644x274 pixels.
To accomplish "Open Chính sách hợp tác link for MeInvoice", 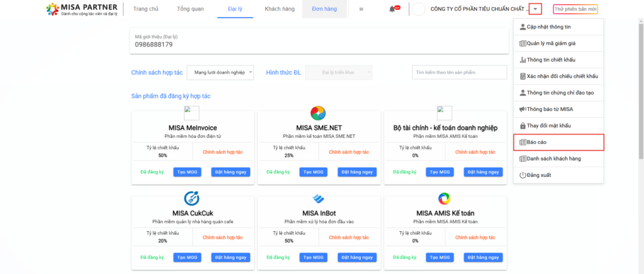I will click(223, 152).
